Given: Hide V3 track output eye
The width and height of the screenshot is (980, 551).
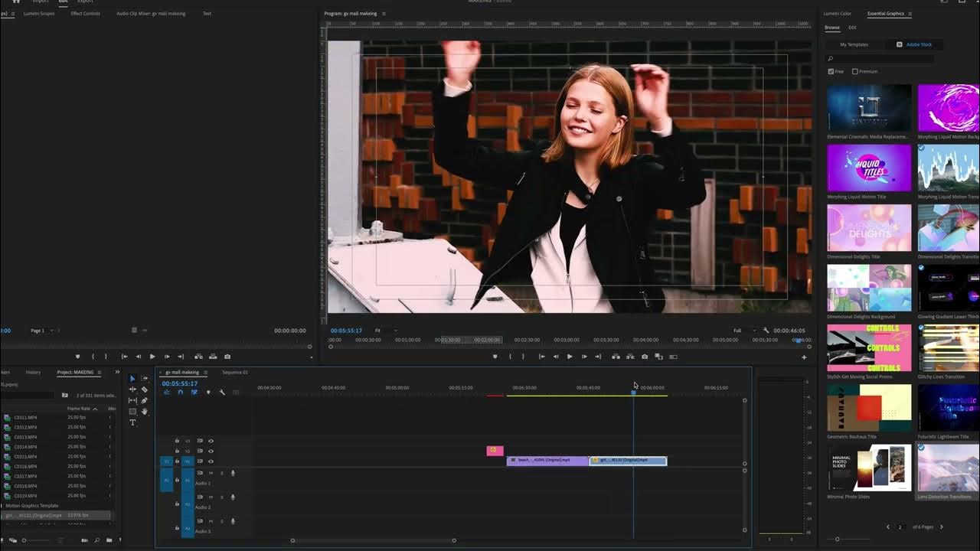Looking at the screenshot, I should point(211,441).
